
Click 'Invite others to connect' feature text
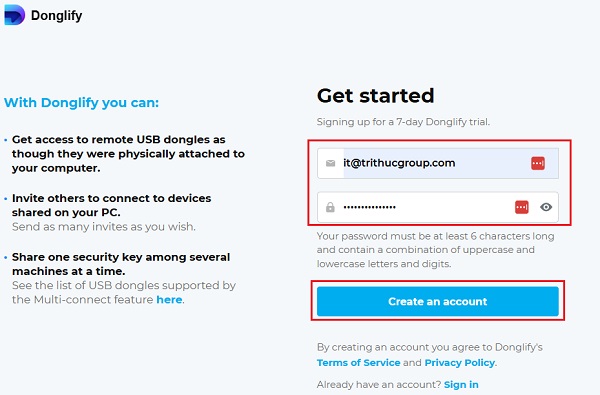tap(111, 205)
